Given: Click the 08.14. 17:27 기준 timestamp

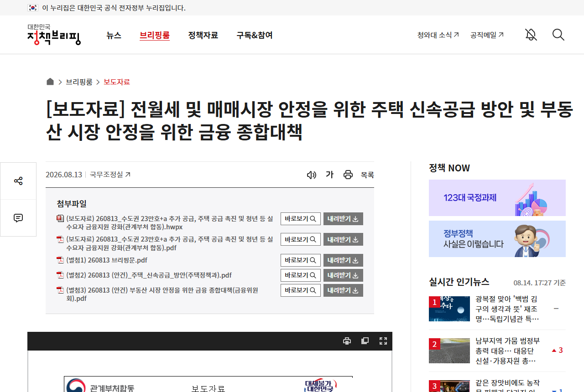Looking at the screenshot, I should tap(540, 283).
